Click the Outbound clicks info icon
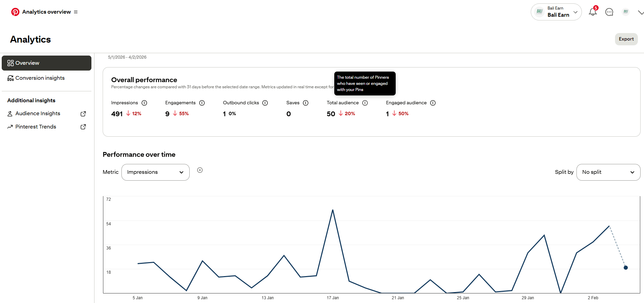The height and width of the screenshot is (303, 644). pos(265,103)
